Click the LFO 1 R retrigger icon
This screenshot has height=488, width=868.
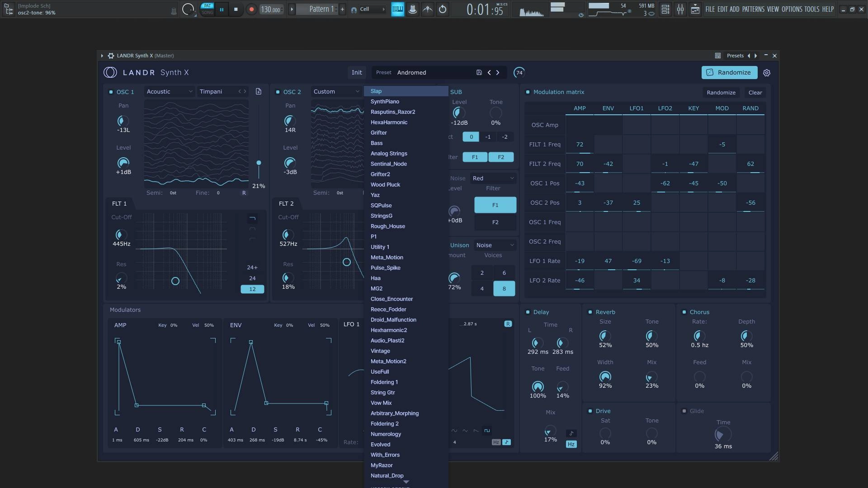508,324
